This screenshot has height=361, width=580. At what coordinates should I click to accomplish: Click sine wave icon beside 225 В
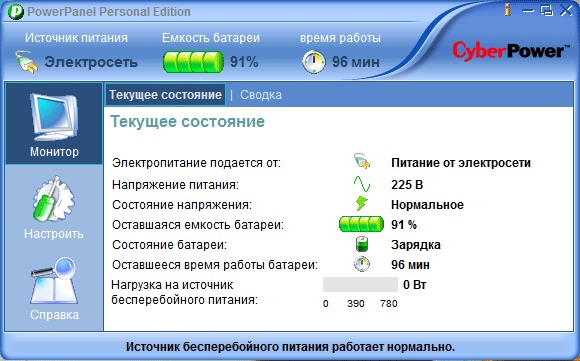362,184
